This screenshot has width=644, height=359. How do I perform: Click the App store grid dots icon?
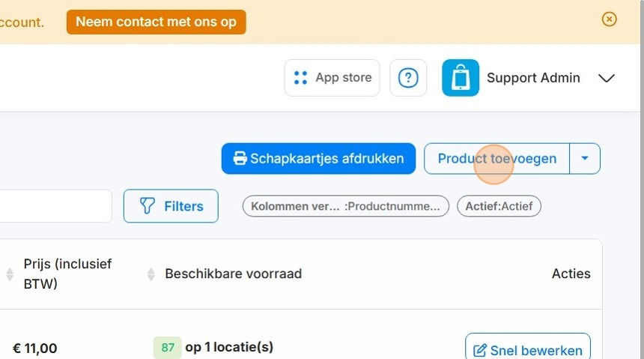tap(300, 78)
